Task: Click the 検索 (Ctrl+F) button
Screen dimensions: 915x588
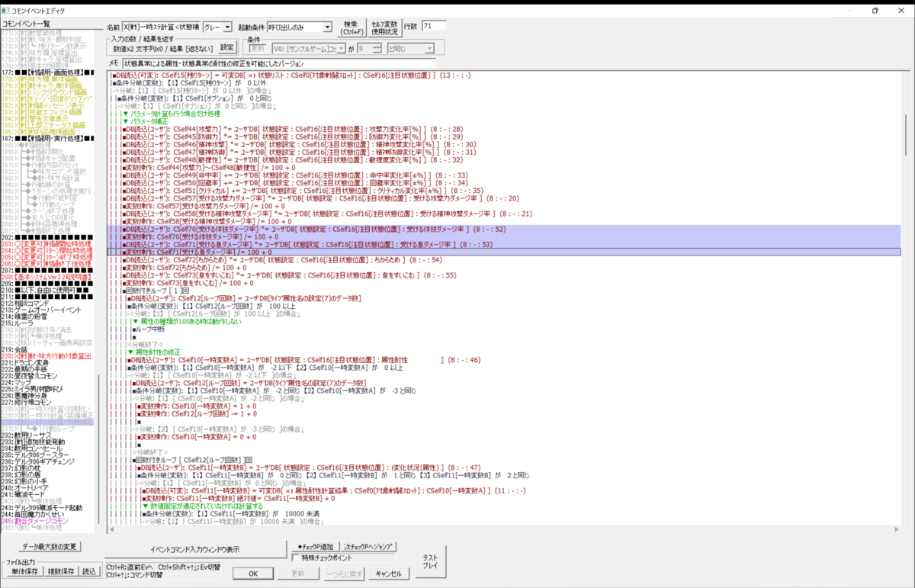Action: [351, 27]
